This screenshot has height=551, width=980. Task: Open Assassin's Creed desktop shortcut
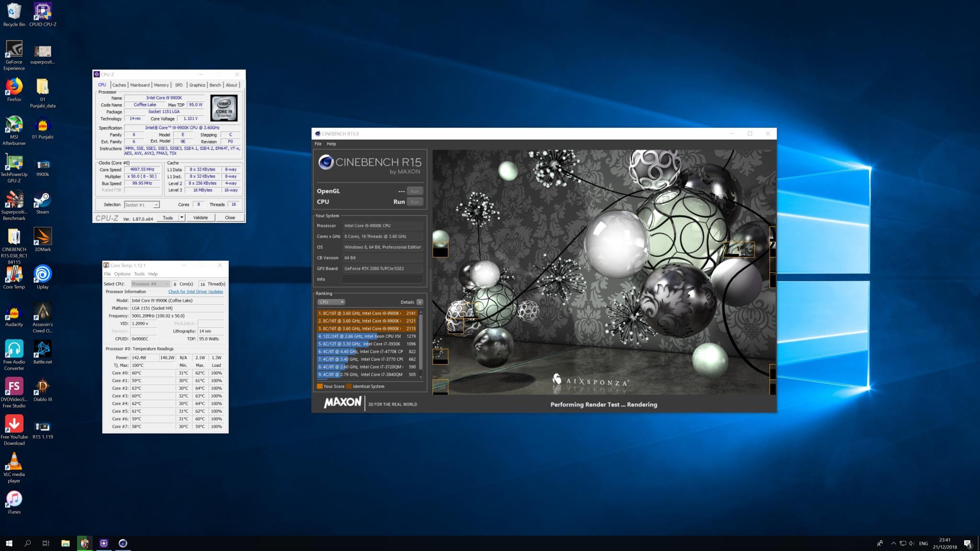[43, 318]
